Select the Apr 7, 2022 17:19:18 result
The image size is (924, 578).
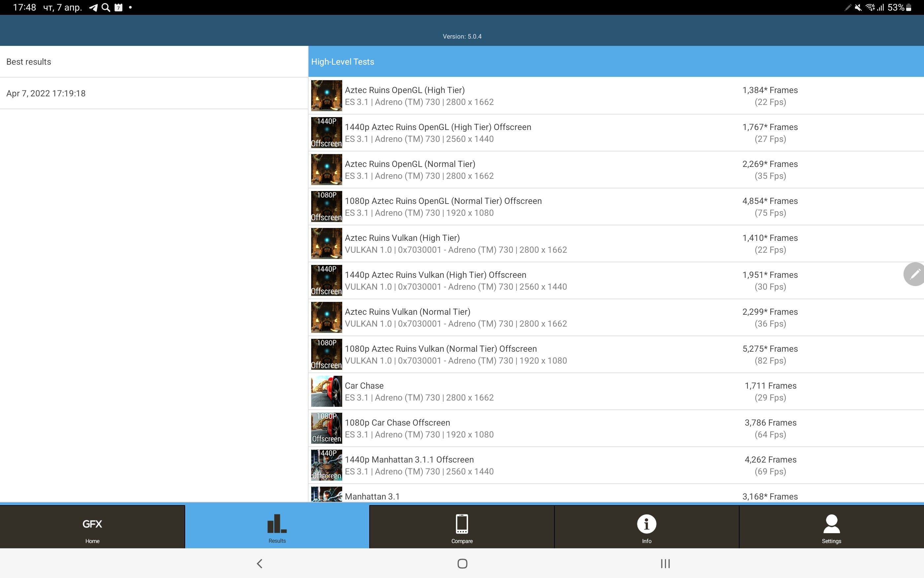[154, 93]
